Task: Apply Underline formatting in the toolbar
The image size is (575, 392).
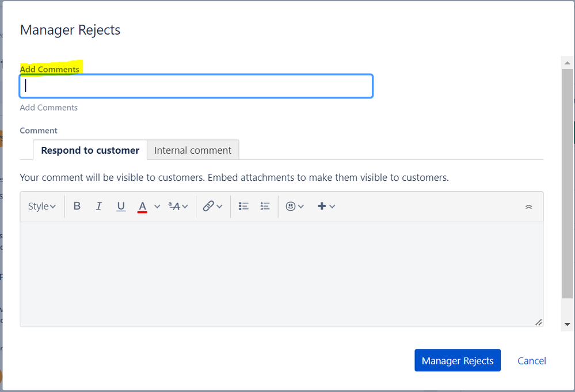Action: coord(121,206)
